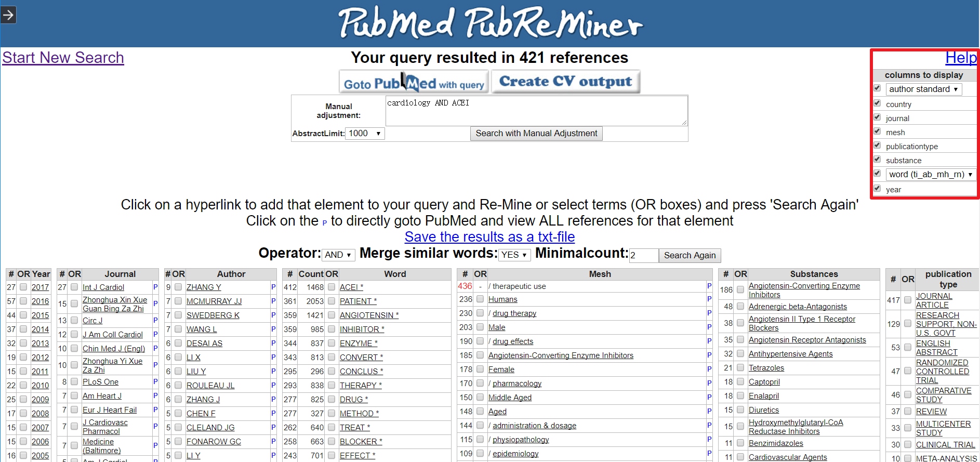Click the Minimalcount input field
Screen dimensions: 980x462
(643, 255)
